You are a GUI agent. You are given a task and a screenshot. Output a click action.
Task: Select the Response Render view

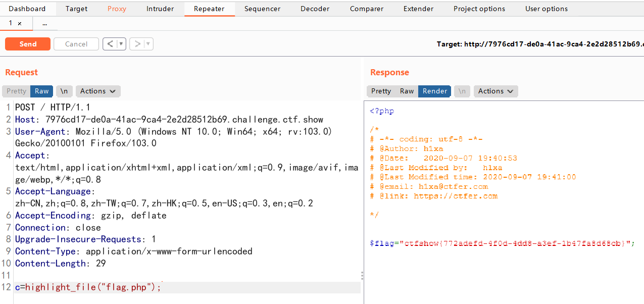pyautogui.click(x=435, y=91)
